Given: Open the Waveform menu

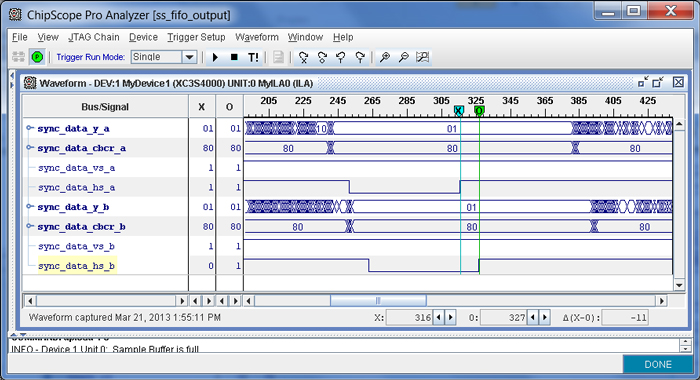Looking at the screenshot, I should (x=257, y=37).
